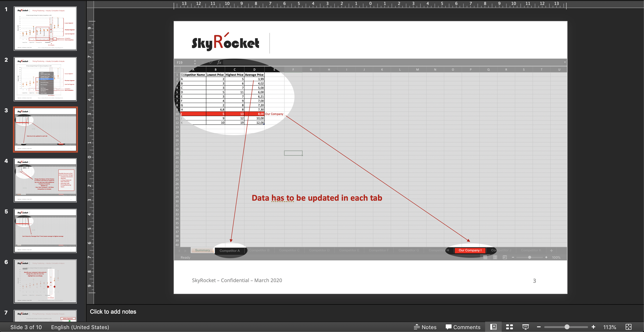644x332 pixels.
Task: Select slide 4 thumbnail with sources box
Action: 45,180
